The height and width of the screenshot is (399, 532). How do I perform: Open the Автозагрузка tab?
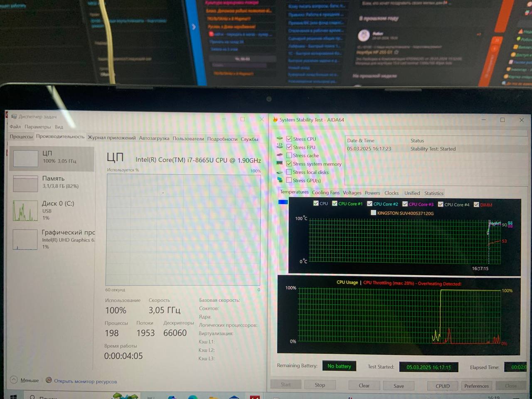pyautogui.click(x=154, y=138)
